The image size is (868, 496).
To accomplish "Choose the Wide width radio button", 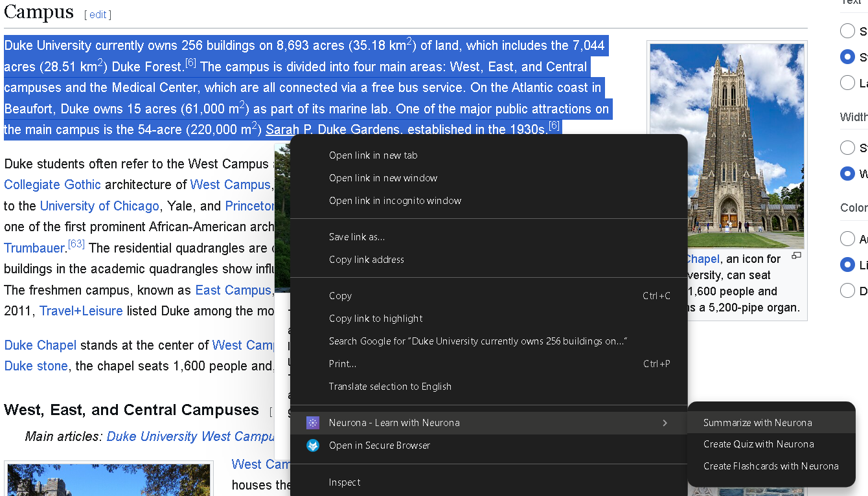I will pyautogui.click(x=847, y=174).
